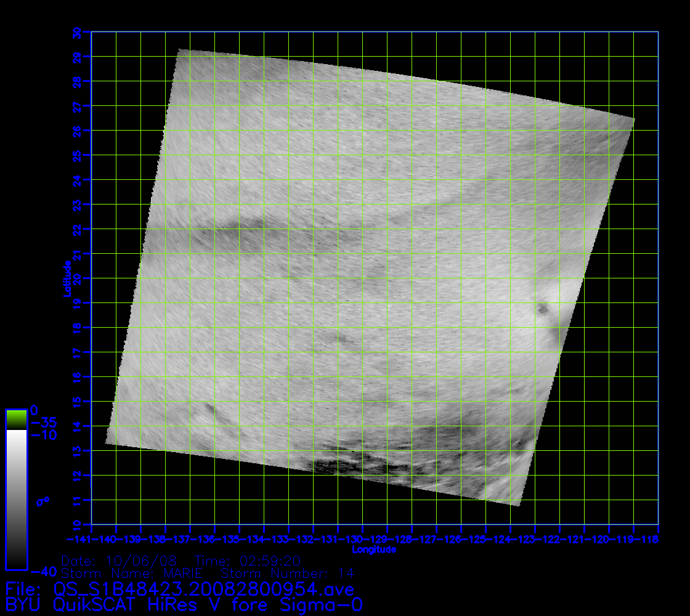
Task: Click the grayscale gradient of the colorbar
Action: 16,499
